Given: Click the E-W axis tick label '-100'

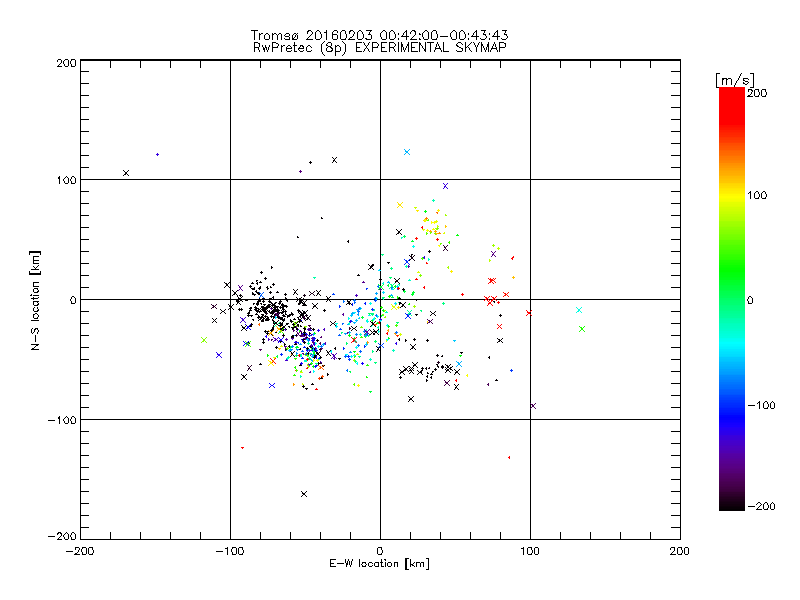Looking at the screenshot, I should tap(230, 551).
